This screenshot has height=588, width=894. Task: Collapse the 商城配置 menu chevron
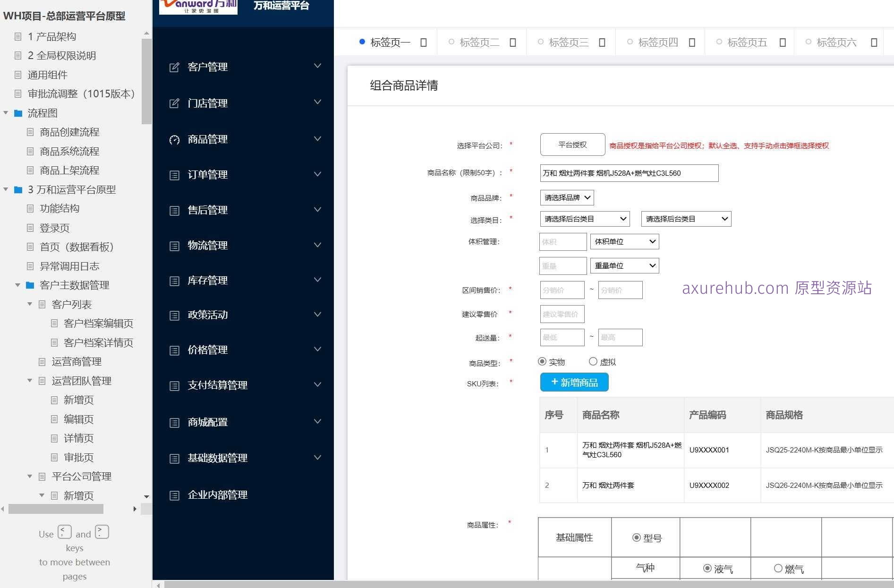317,421
